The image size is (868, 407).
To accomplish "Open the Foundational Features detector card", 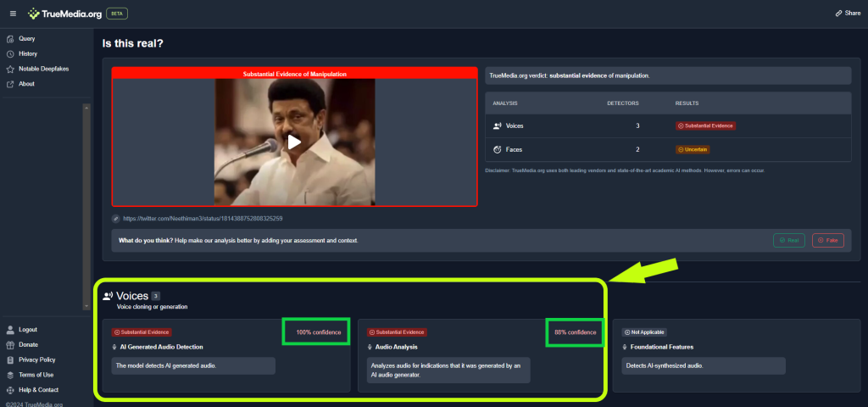I will point(737,355).
